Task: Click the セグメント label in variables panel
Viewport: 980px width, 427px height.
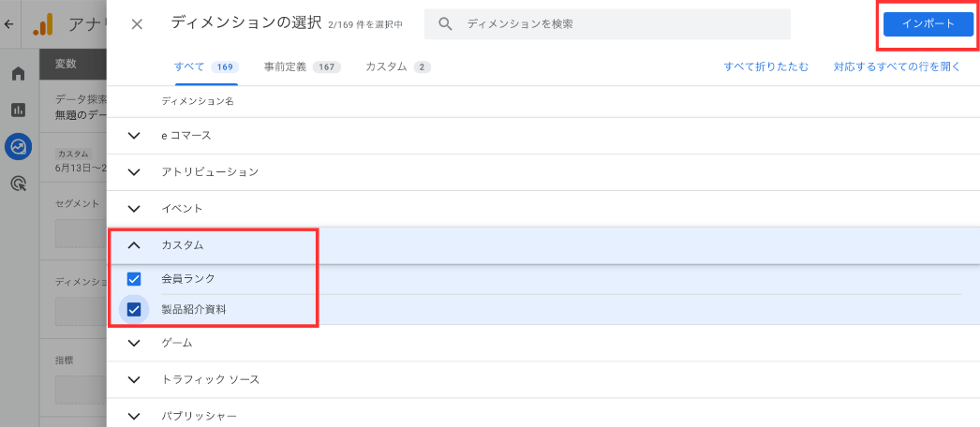Action: point(76,204)
